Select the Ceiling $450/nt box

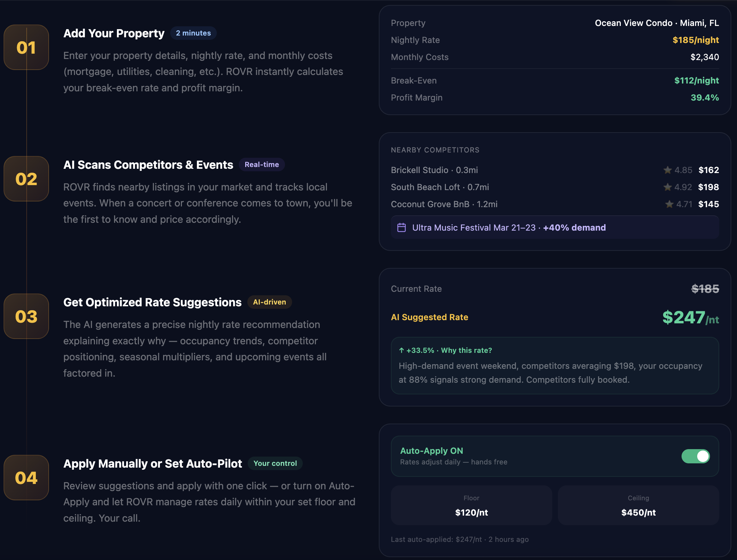point(638,505)
